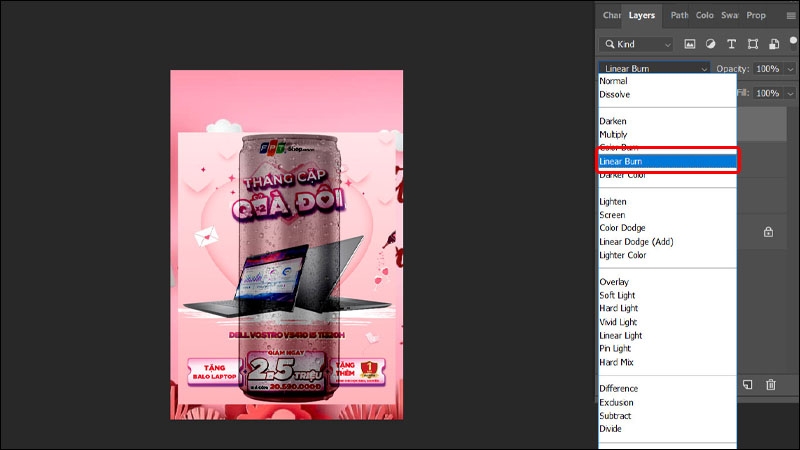Click the poster image on canvas

pyautogui.click(x=286, y=245)
